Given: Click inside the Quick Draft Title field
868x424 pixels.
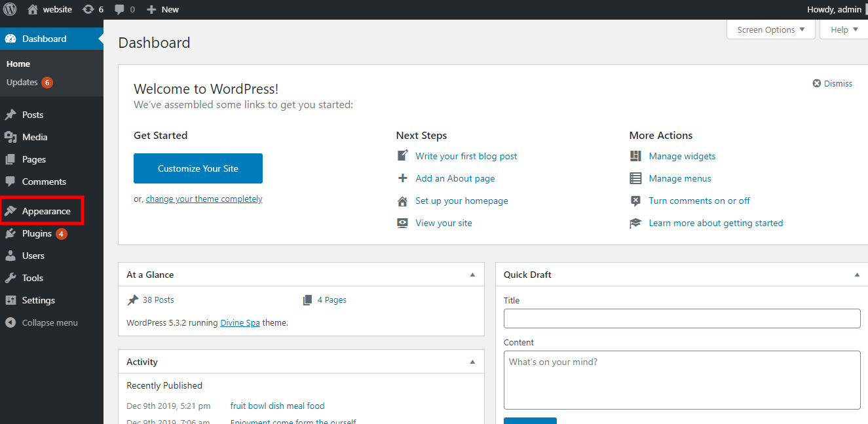Looking at the screenshot, I should pos(681,318).
